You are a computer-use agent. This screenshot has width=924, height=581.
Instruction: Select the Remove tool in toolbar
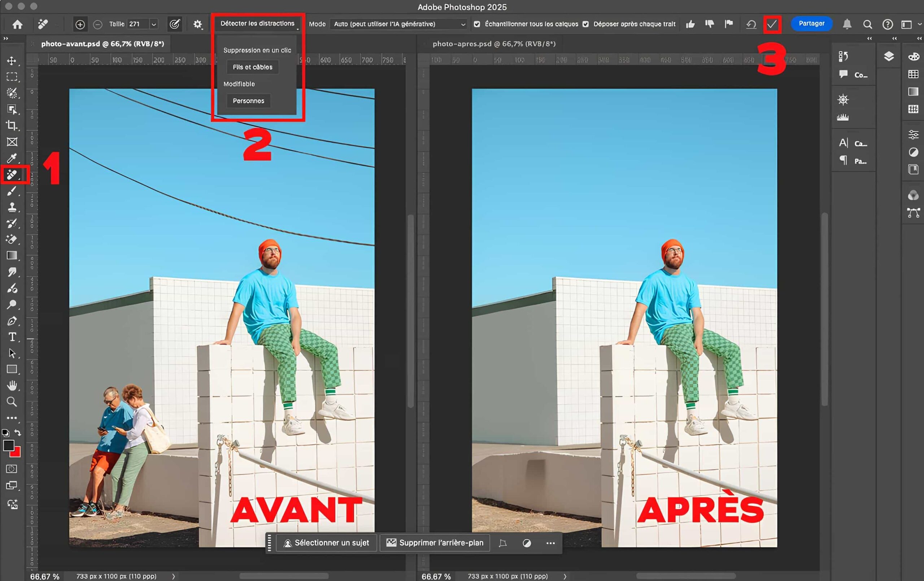(x=12, y=175)
